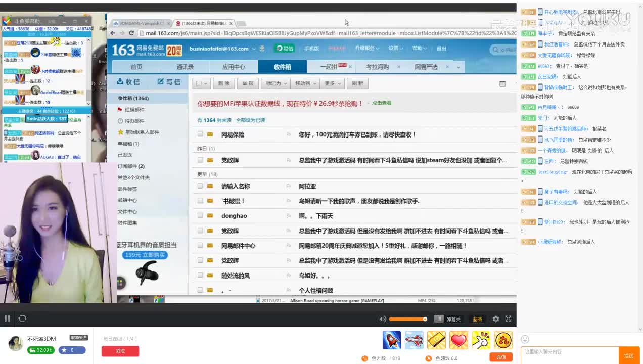This screenshot has height=364, width=643.
Task: Open the streamer avatar of 不死鸟3DM
Action: (x=16, y=343)
